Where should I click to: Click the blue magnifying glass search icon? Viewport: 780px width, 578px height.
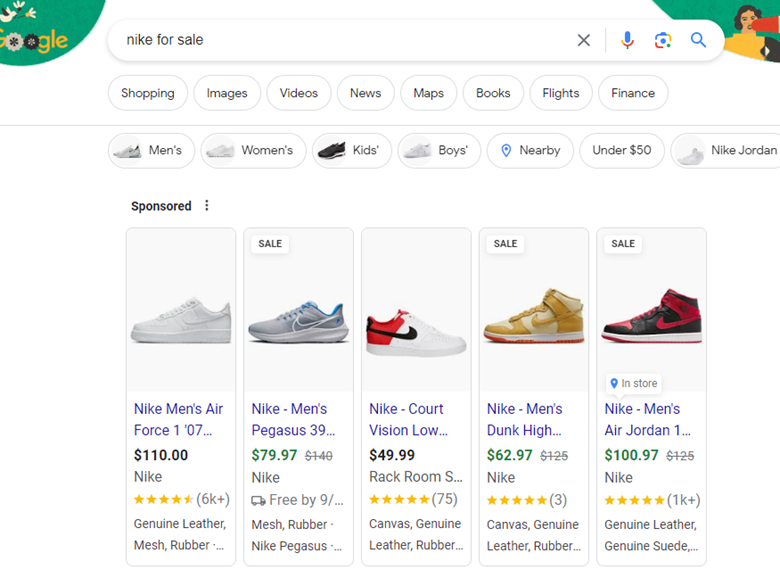(x=698, y=40)
